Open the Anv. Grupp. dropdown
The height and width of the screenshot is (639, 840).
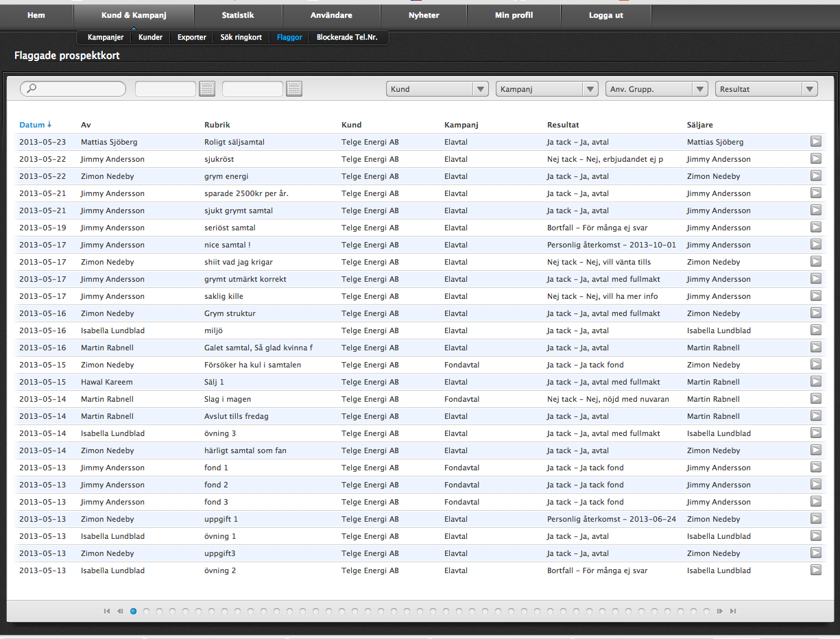[657, 89]
